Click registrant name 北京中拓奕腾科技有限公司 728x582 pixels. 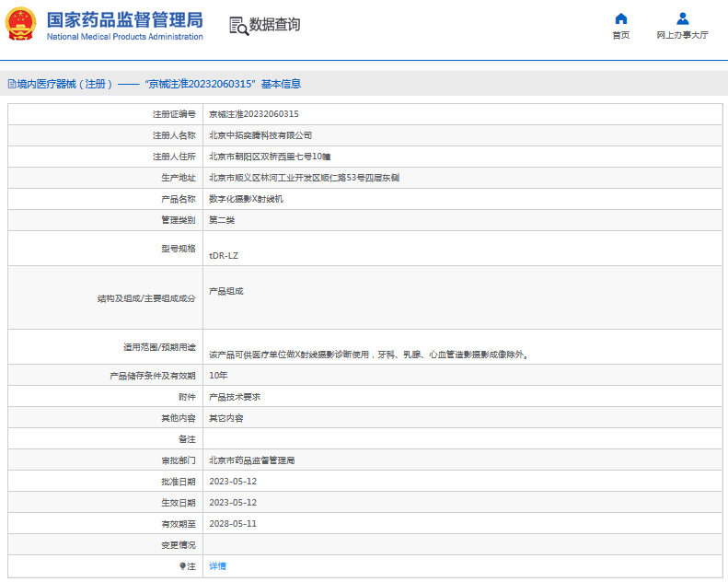(x=260, y=135)
